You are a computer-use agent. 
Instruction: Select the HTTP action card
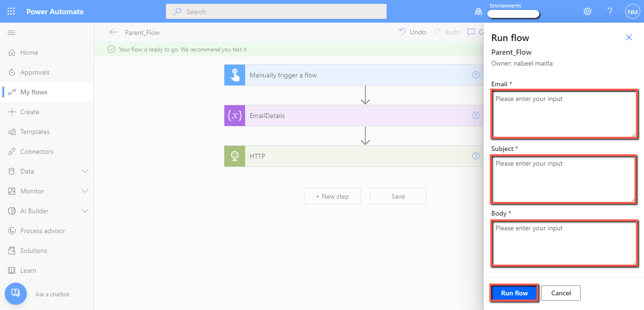coord(354,156)
